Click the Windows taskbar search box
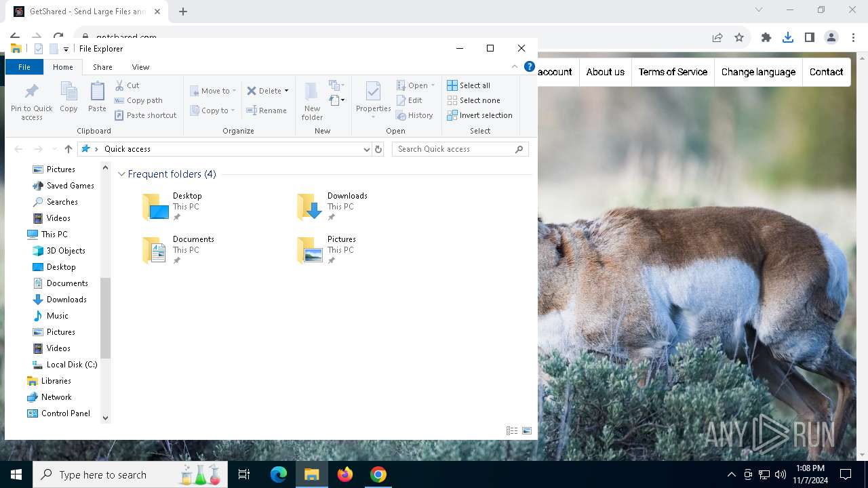 [132, 474]
